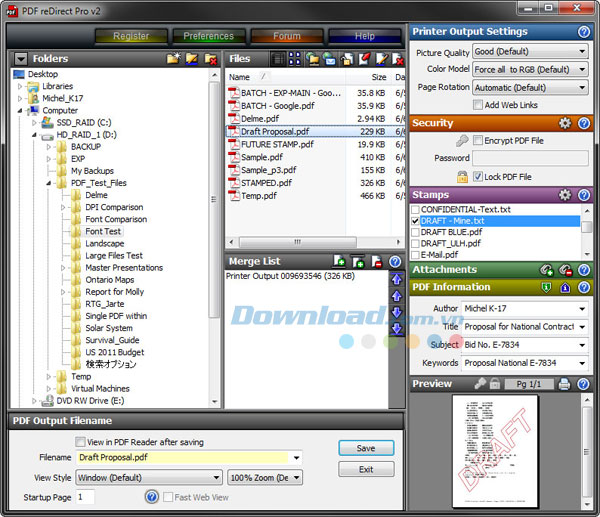The height and width of the screenshot is (517, 600).
Task: Check the DRAFT_ULH.pdf stamp
Action: click(x=415, y=243)
